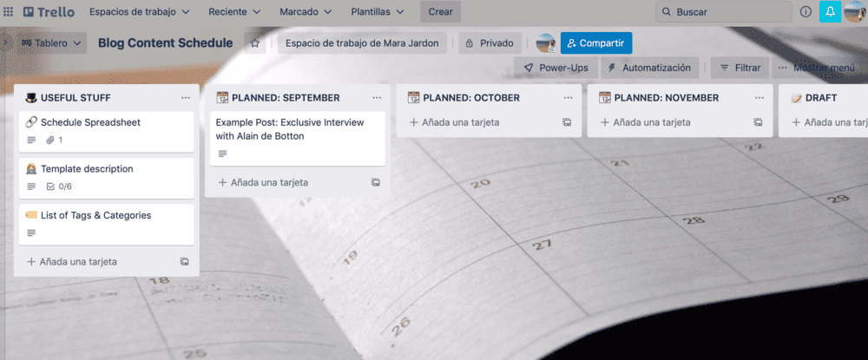The width and height of the screenshot is (868, 360).
Task: Open the Plantillas menu
Action: pos(378,11)
